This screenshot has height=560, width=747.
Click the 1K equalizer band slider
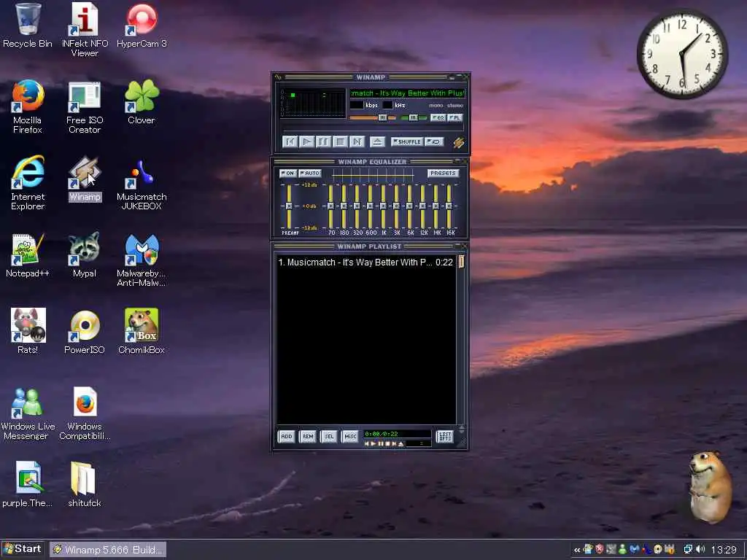(x=384, y=206)
